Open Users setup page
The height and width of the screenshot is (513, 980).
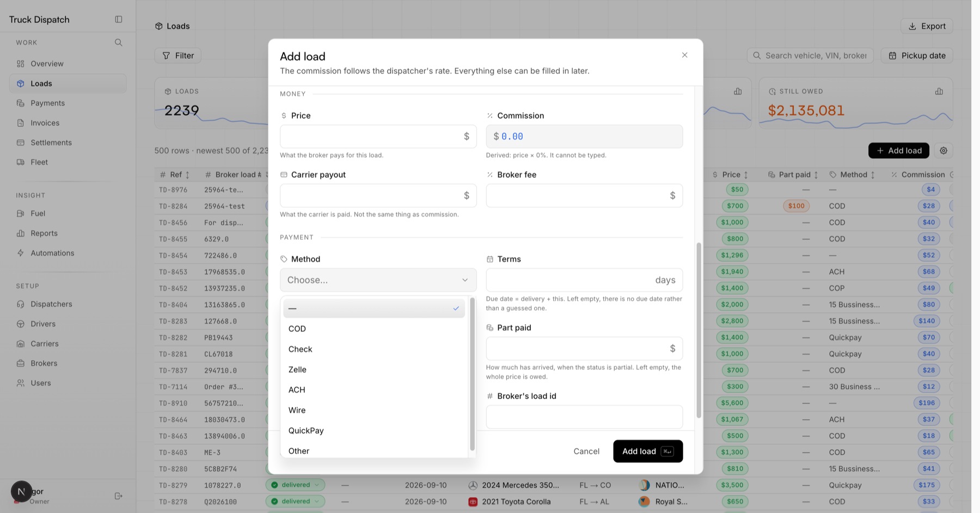click(x=68, y=383)
